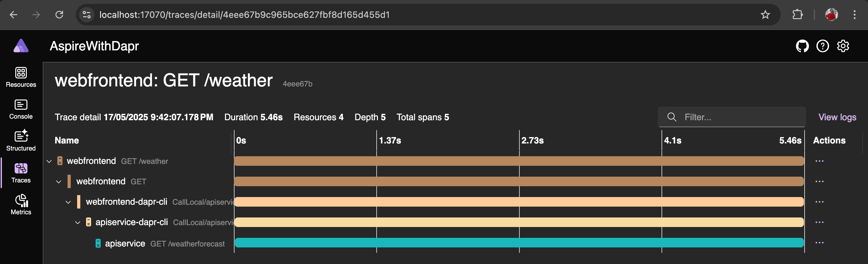Reload the current page
Screen dimensions: 868x264
click(x=59, y=14)
